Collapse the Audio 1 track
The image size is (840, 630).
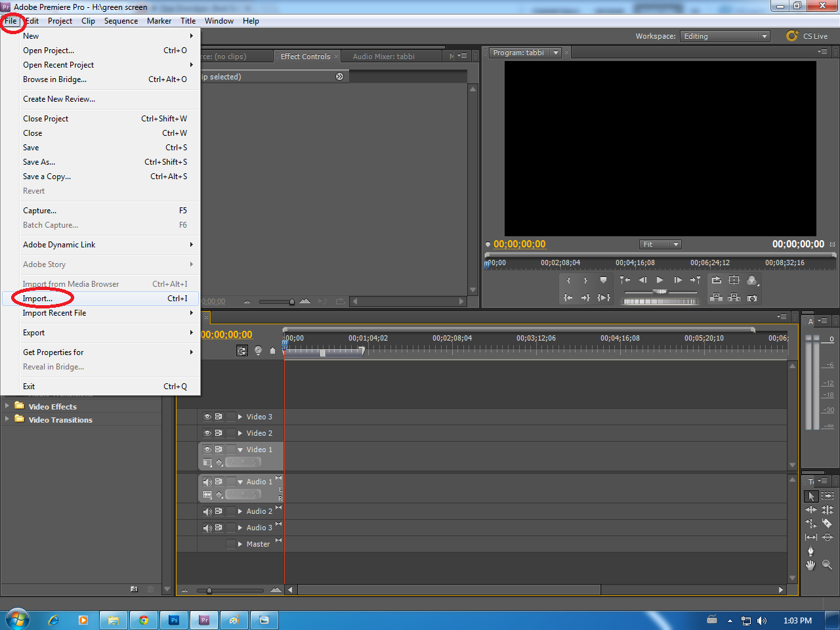240,482
